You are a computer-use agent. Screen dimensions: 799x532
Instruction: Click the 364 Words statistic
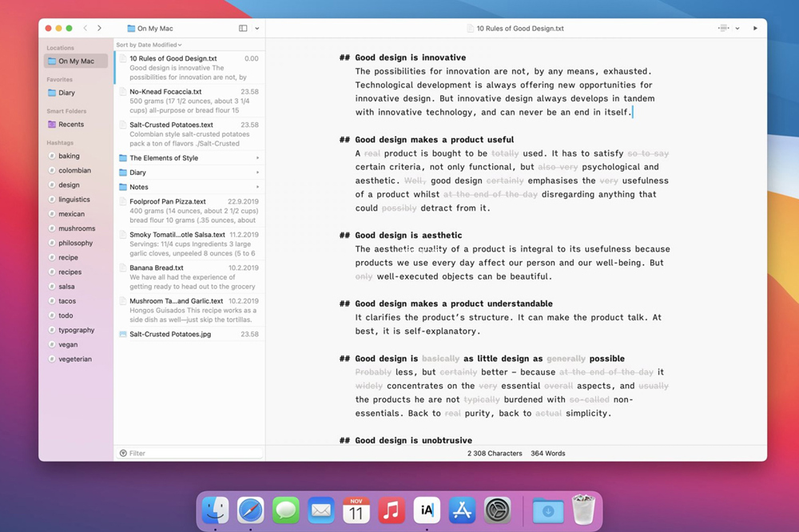[x=548, y=453]
